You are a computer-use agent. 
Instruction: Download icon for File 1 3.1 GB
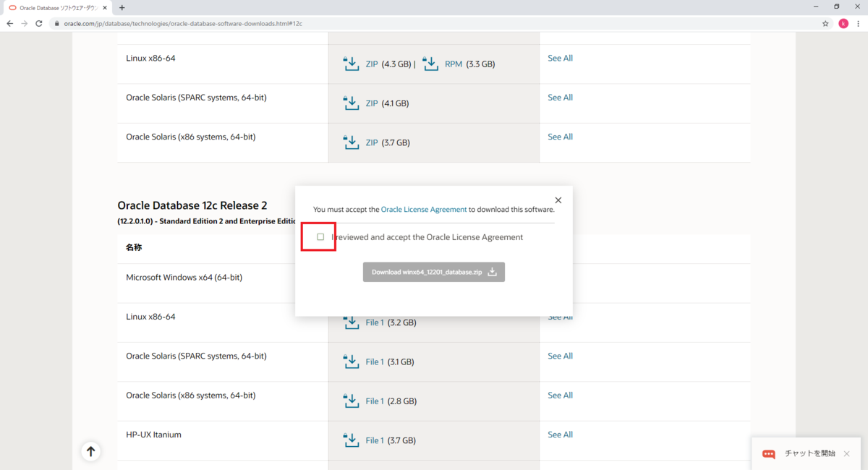(351, 361)
